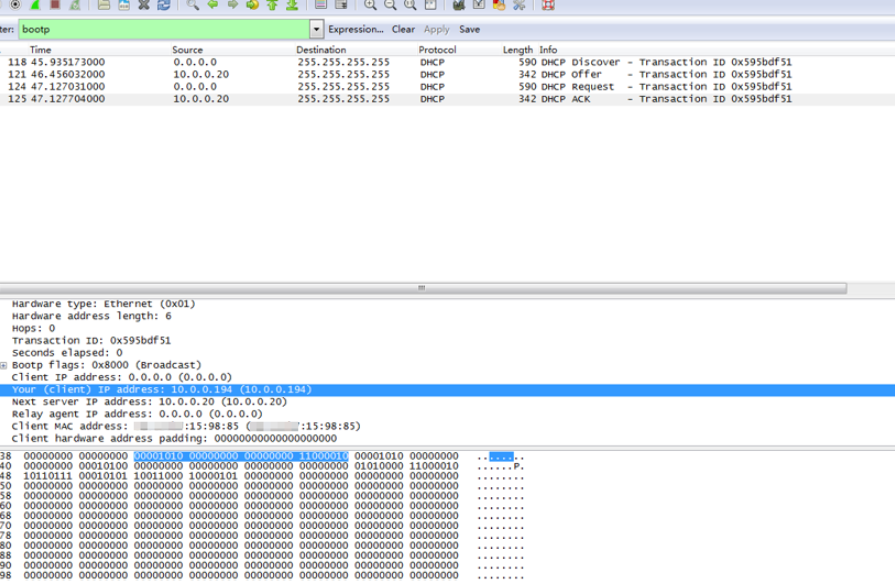The height and width of the screenshot is (581, 895).
Task: Open the display filter history dropdown
Action: click(316, 29)
